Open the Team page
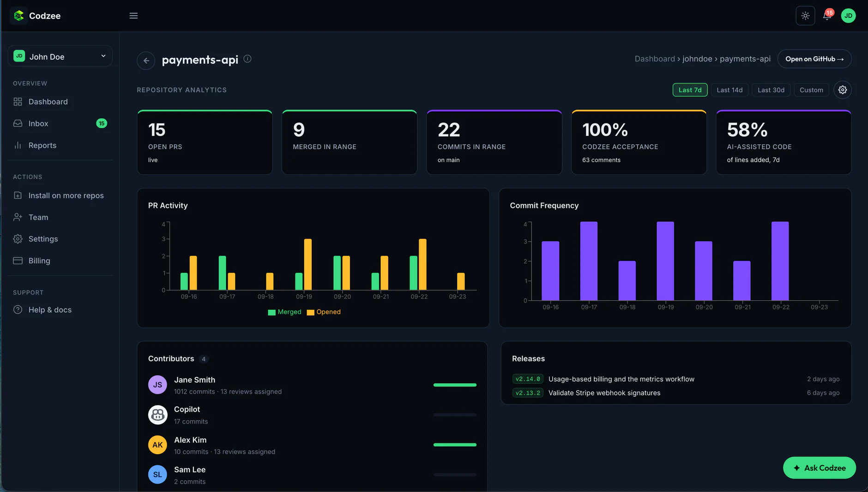Image resolution: width=868 pixels, height=492 pixels. pyautogui.click(x=60, y=217)
